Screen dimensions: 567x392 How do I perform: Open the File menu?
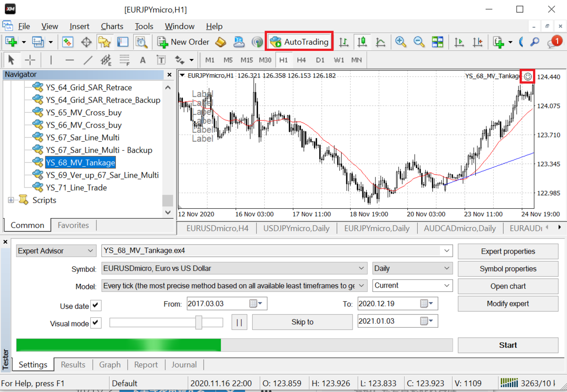(24, 26)
